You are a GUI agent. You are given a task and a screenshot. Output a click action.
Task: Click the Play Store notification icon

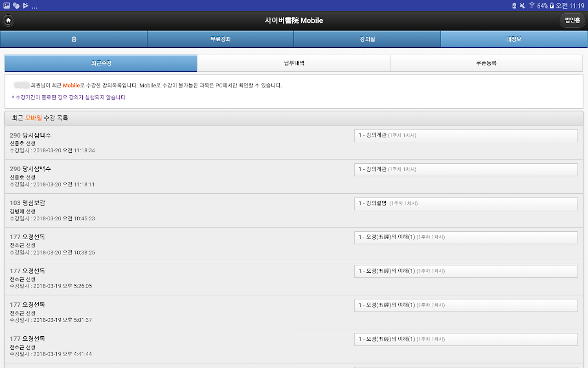click(x=25, y=6)
